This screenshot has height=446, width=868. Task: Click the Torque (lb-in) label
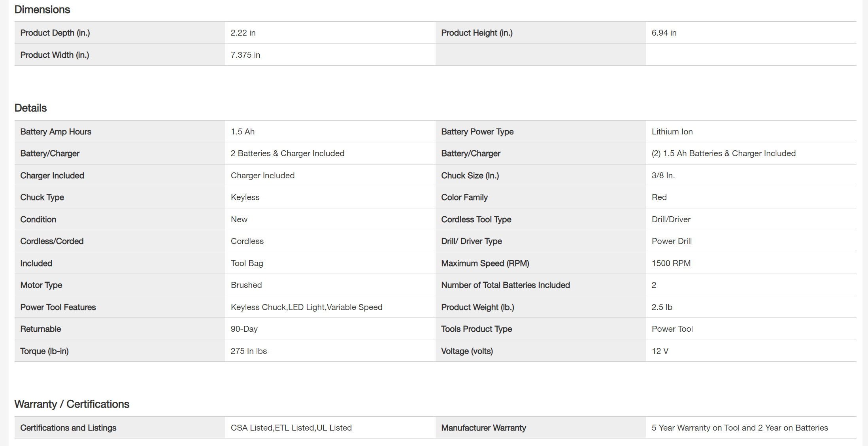click(x=44, y=351)
